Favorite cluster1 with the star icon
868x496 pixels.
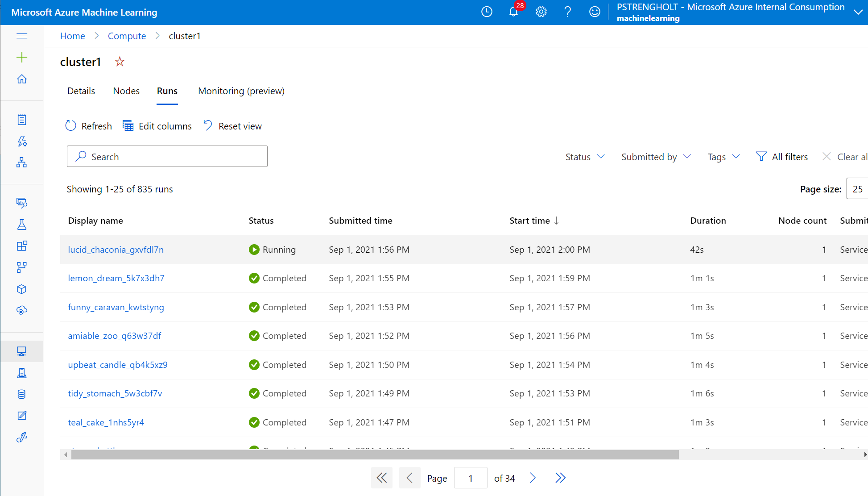click(120, 62)
